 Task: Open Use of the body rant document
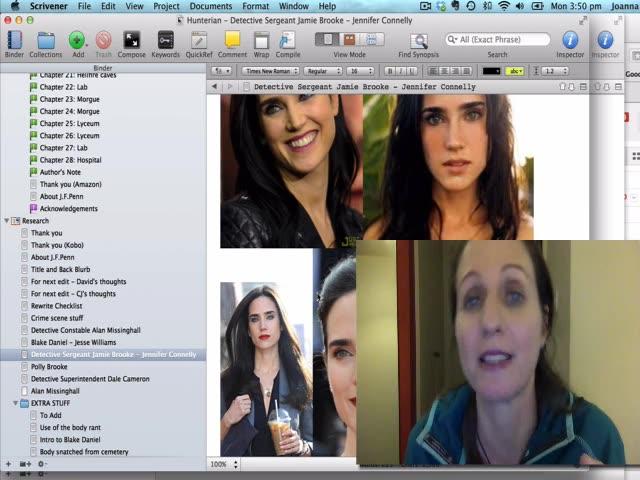[70, 427]
